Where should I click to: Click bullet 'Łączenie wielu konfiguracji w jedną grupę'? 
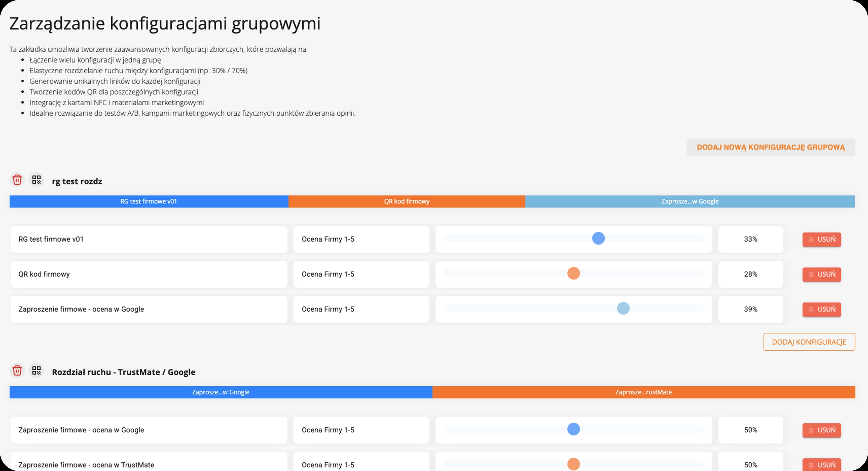(95, 60)
